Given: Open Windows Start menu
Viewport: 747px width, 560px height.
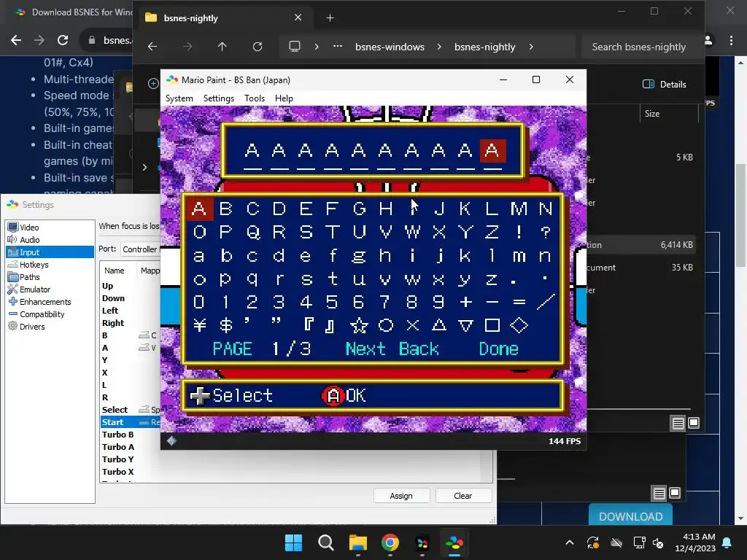Looking at the screenshot, I should coord(293,542).
